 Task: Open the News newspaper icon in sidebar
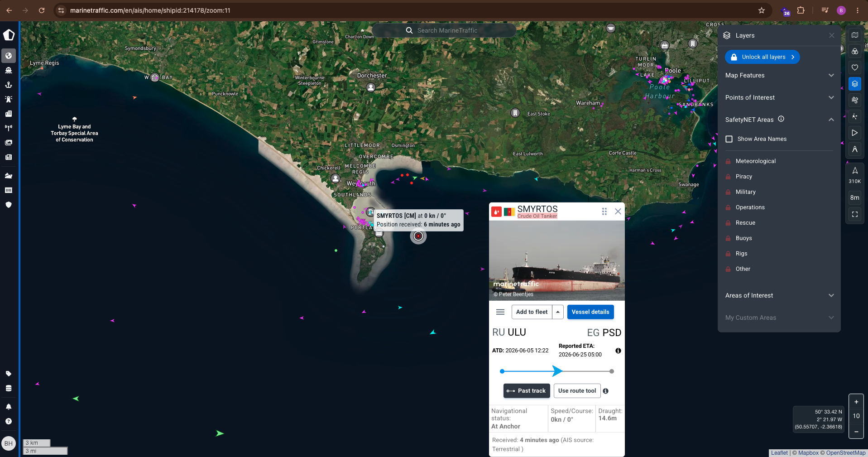tap(9, 157)
